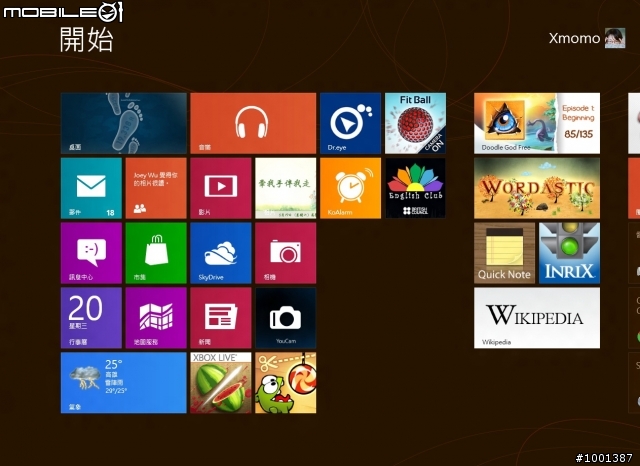
Task: Open the Music tile with headphones
Action: [x=253, y=123]
